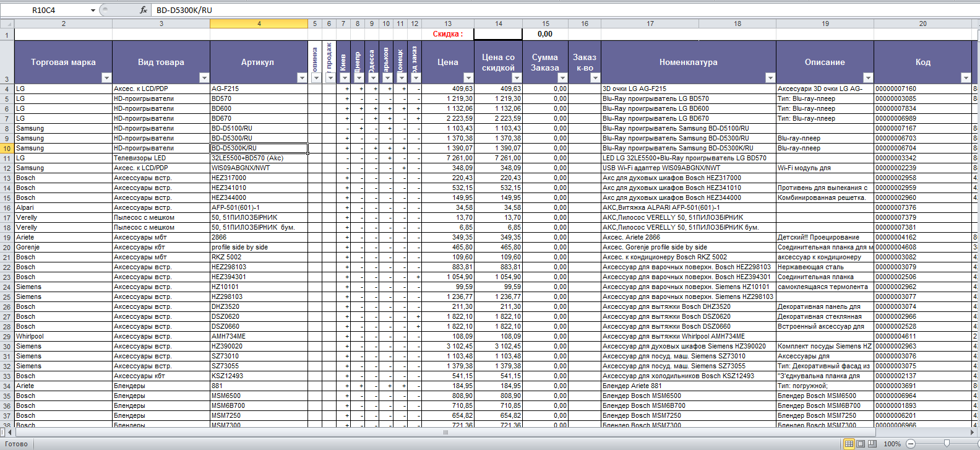Select the cell AG-F215 in Артикул column

click(x=259, y=89)
